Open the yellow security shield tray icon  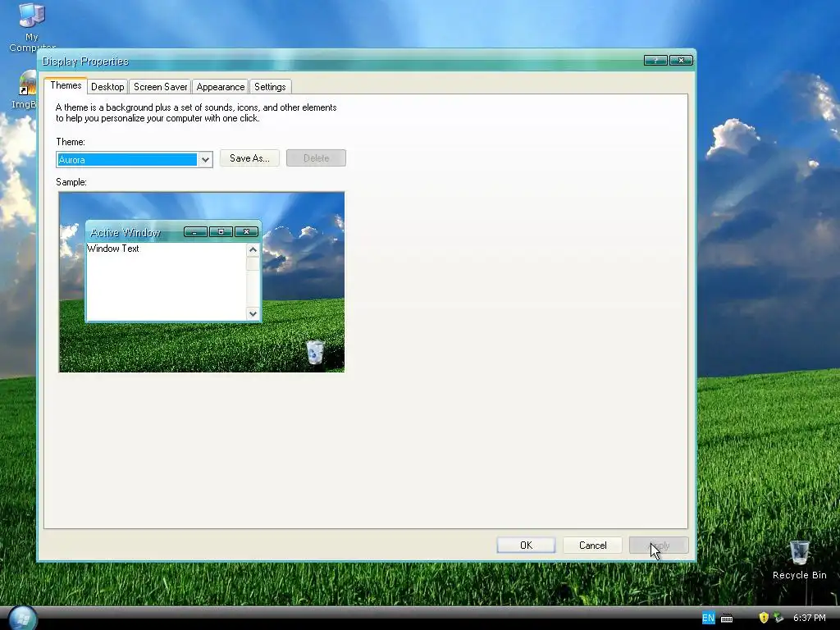point(764,618)
